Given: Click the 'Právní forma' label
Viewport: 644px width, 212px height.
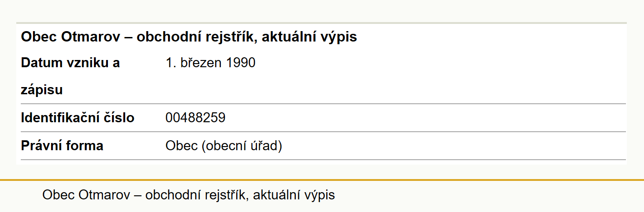Looking at the screenshot, I should tap(62, 146).
